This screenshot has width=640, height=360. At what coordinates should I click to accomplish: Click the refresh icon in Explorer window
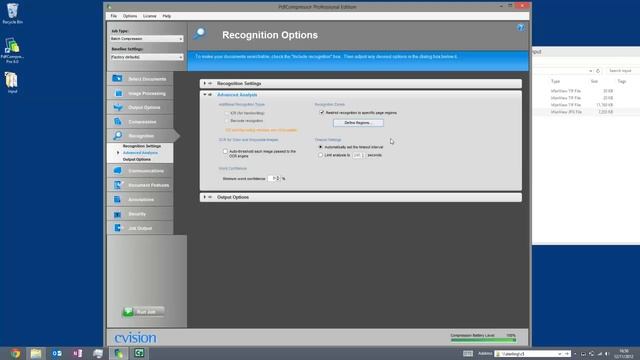598,71
